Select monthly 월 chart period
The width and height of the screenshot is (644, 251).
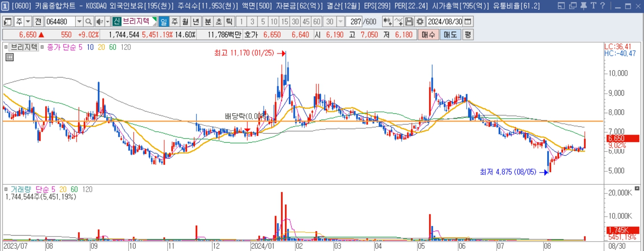(185, 22)
